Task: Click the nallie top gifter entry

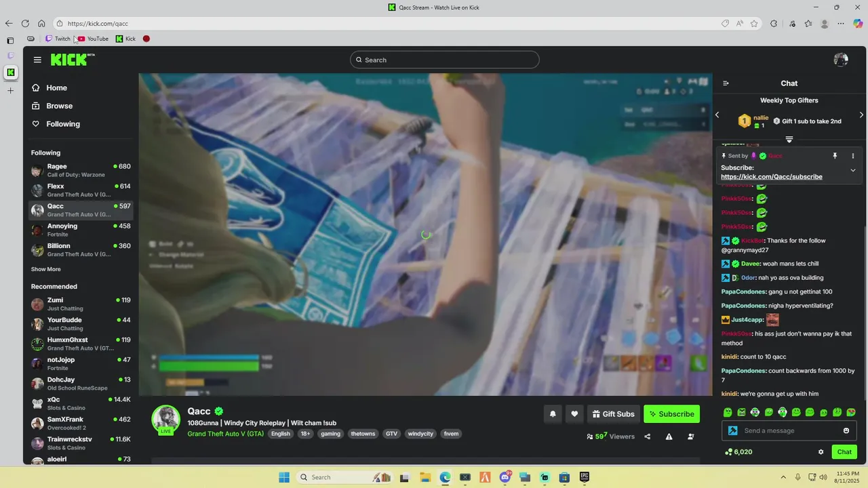Action: point(753,121)
